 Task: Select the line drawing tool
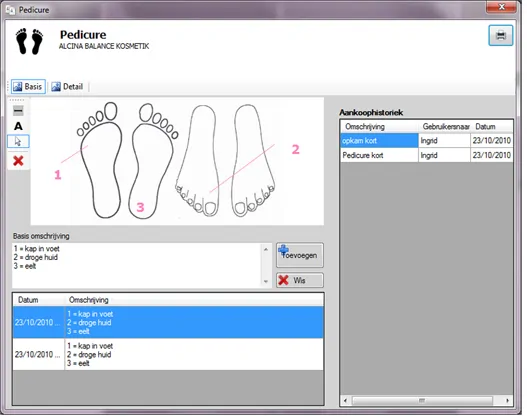(18, 111)
